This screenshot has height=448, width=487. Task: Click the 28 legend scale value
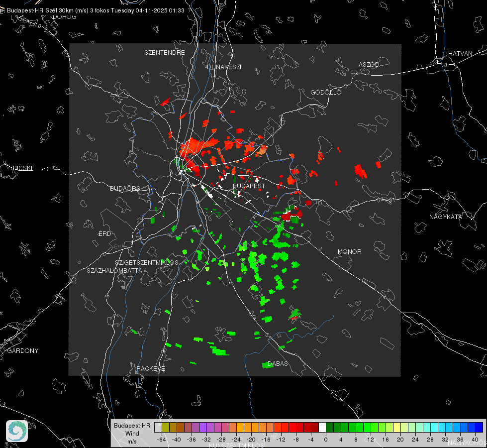coord(430,440)
